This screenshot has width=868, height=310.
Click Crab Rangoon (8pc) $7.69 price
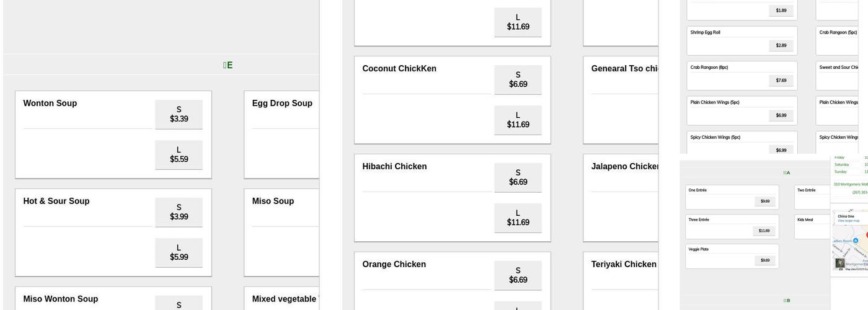(x=781, y=81)
